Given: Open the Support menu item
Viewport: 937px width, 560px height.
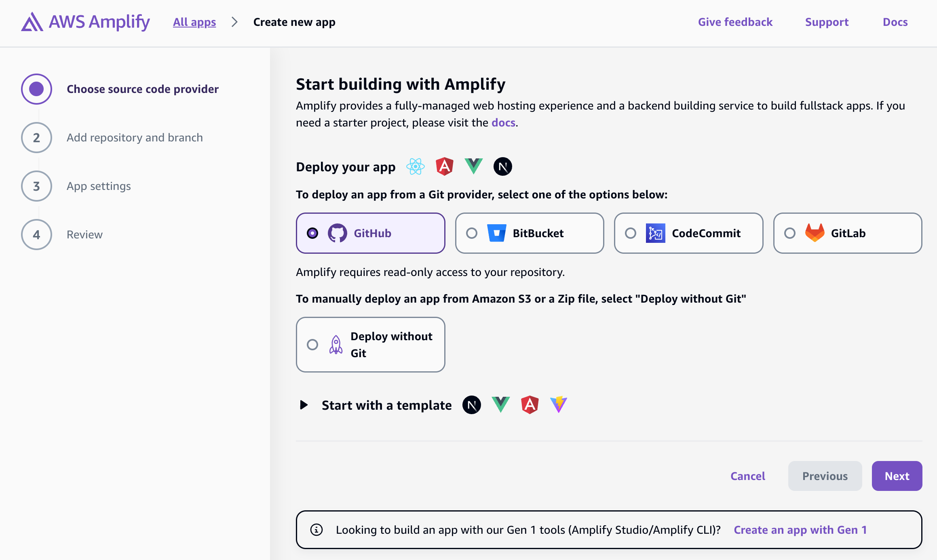Looking at the screenshot, I should 827,22.
